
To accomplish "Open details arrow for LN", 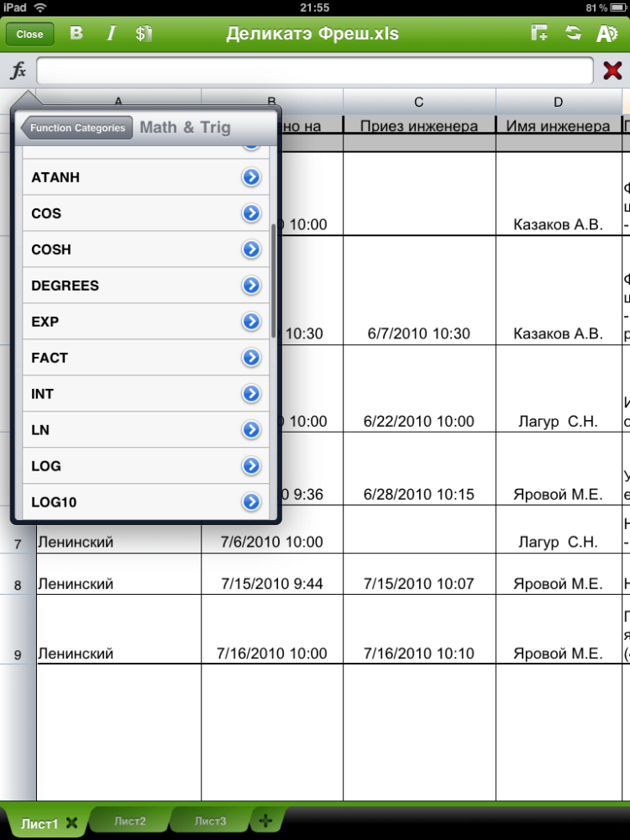I will click(x=250, y=429).
